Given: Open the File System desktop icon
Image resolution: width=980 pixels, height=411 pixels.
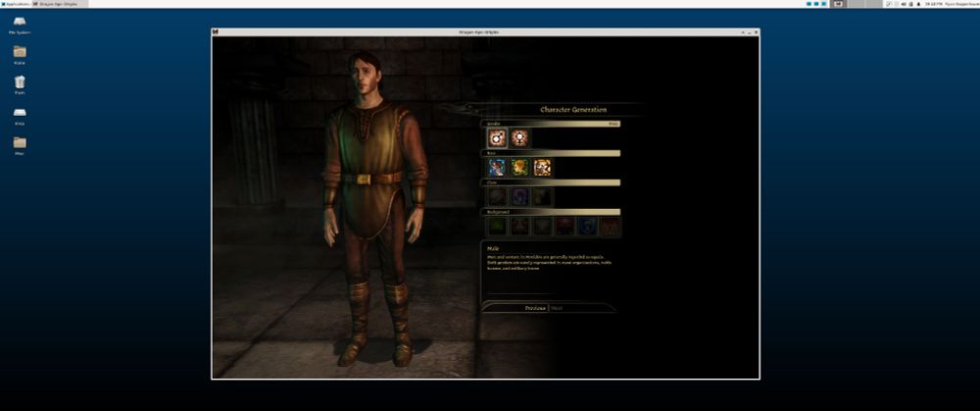Looking at the screenshot, I should point(20,25).
